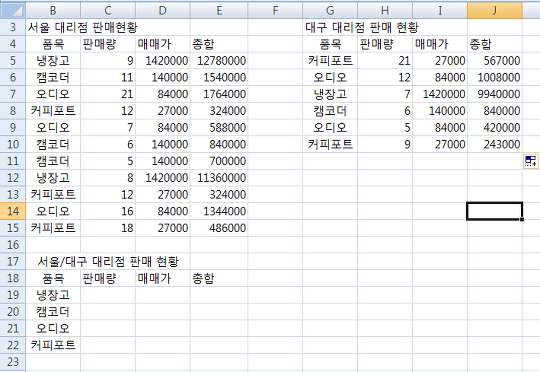Click the Auto Fill Options icon
Screen dimensions: 540x372
(531, 161)
